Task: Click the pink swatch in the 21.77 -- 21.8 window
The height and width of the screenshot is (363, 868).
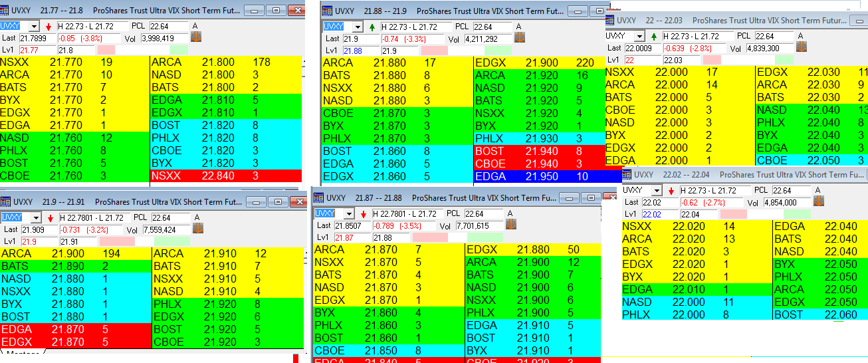Action: coord(106,50)
